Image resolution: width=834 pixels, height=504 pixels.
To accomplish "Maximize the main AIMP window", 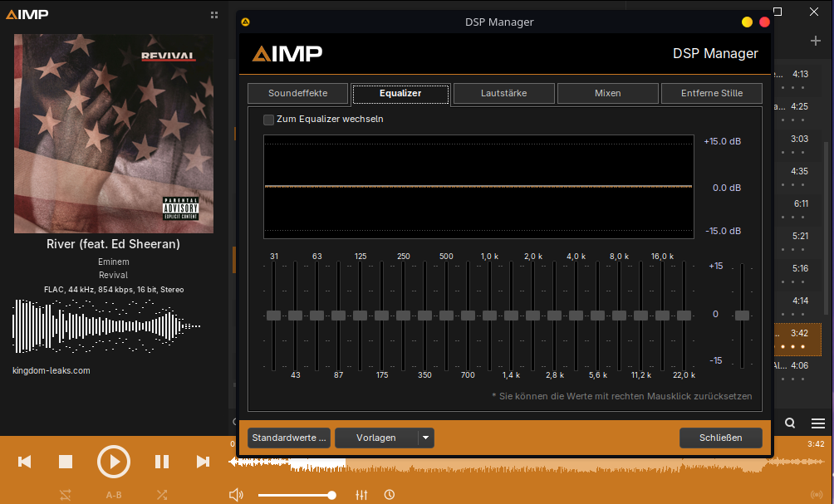I will (x=778, y=11).
